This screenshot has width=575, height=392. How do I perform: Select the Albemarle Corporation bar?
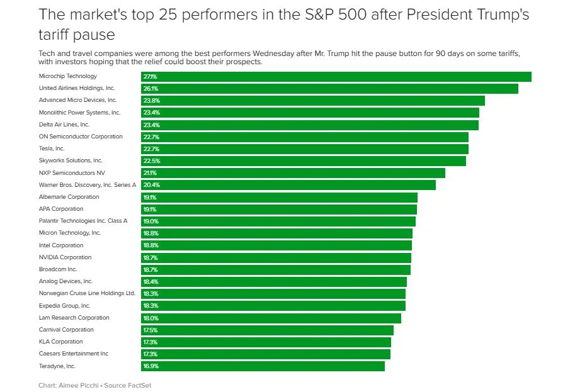[x=279, y=197]
